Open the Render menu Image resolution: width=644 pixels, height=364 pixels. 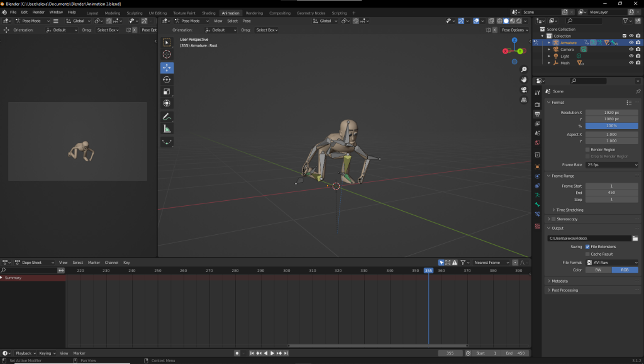(38, 12)
